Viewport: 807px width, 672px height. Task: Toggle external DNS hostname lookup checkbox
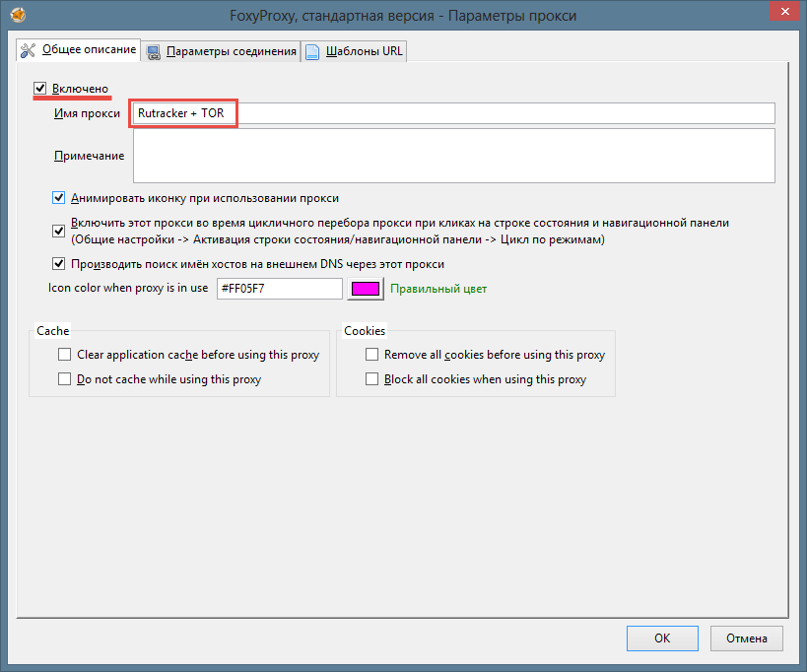point(59,264)
